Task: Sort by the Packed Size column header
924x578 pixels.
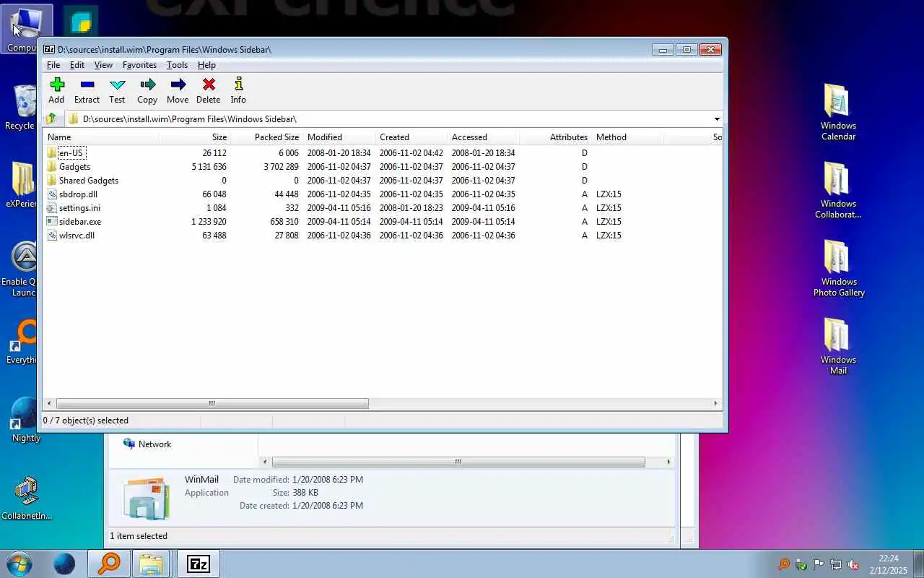Action: pyautogui.click(x=267, y=137)
